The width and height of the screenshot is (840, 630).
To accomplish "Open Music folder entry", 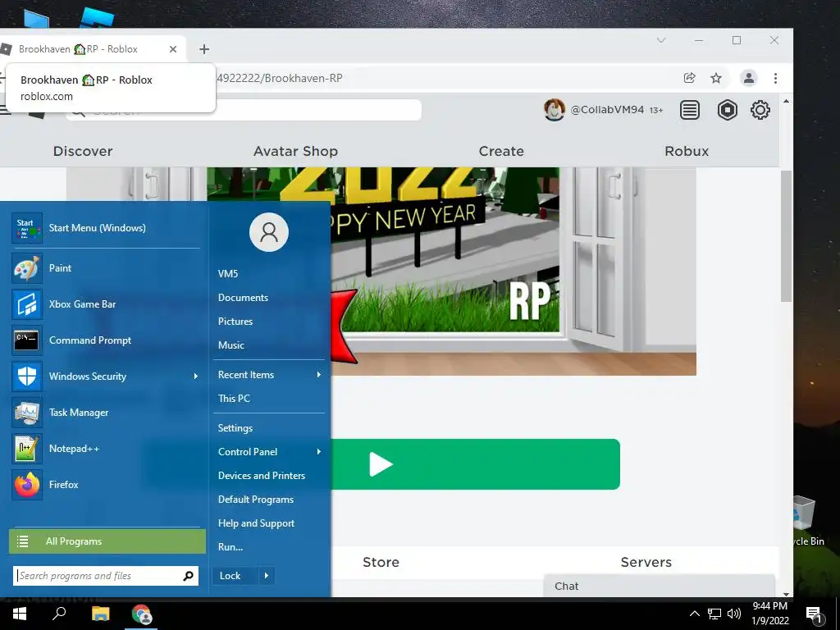I will click(x=231, y=345).
